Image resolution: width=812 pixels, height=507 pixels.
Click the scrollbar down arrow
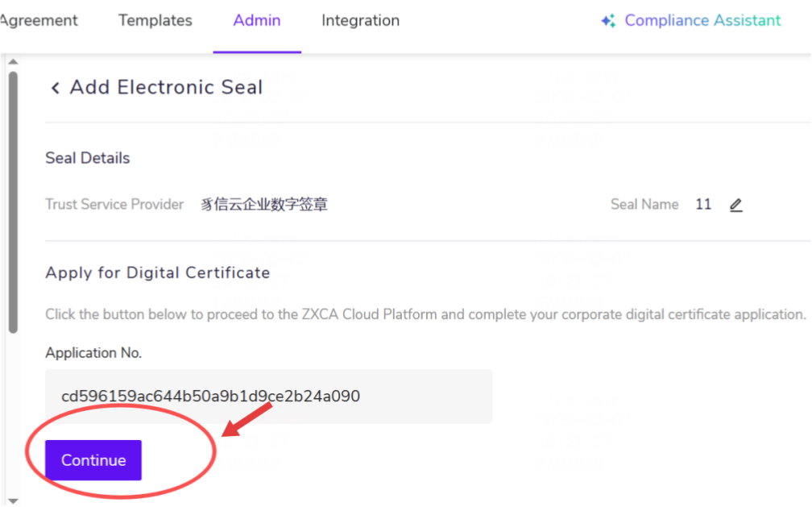pyautogui.click(x=13, y=500)
